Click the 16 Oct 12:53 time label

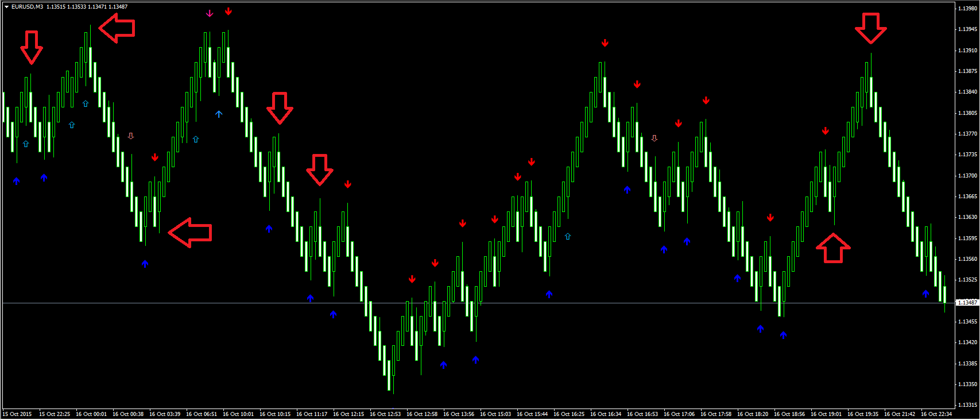coord(385,414)
